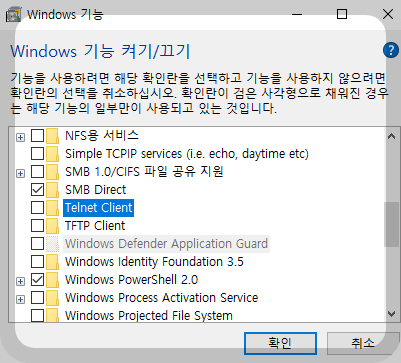Select the SMB Direct label
Viewport: 401px width, 363px height.
[95, 190]
